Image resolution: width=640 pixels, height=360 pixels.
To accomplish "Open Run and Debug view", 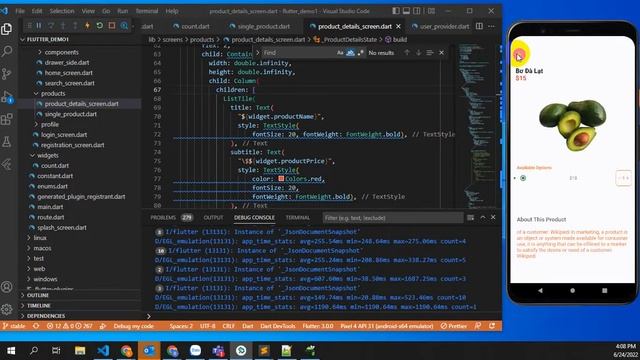I will 7,97.
